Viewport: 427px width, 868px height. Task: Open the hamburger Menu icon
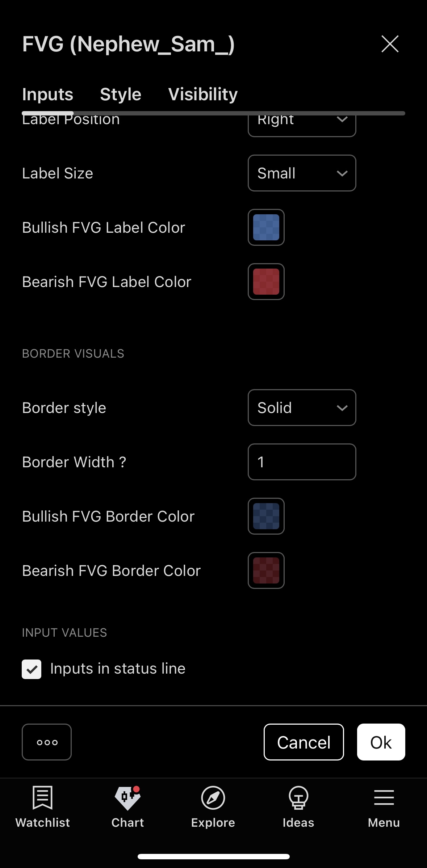[x=384, y=797]
